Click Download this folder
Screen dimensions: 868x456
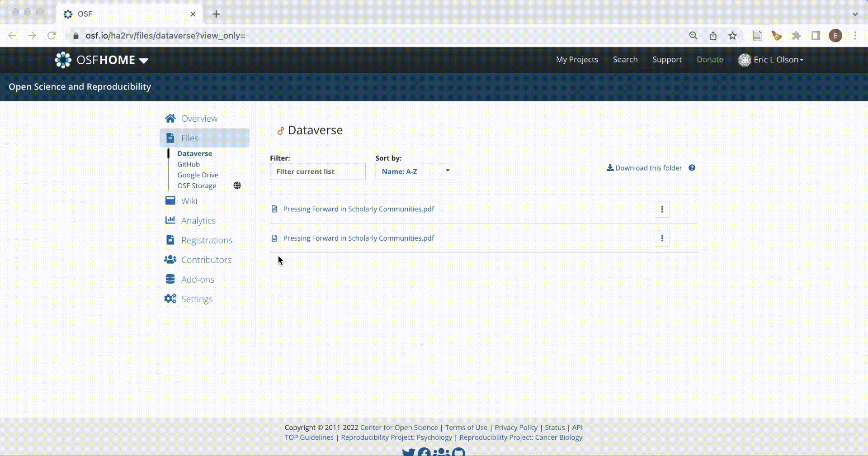(x=644, y=168)
